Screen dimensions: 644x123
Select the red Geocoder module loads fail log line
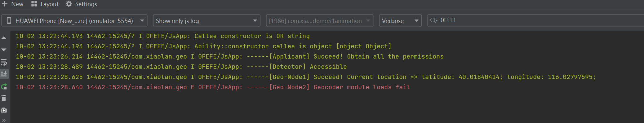pyautogui.click(x=213, y=87)
